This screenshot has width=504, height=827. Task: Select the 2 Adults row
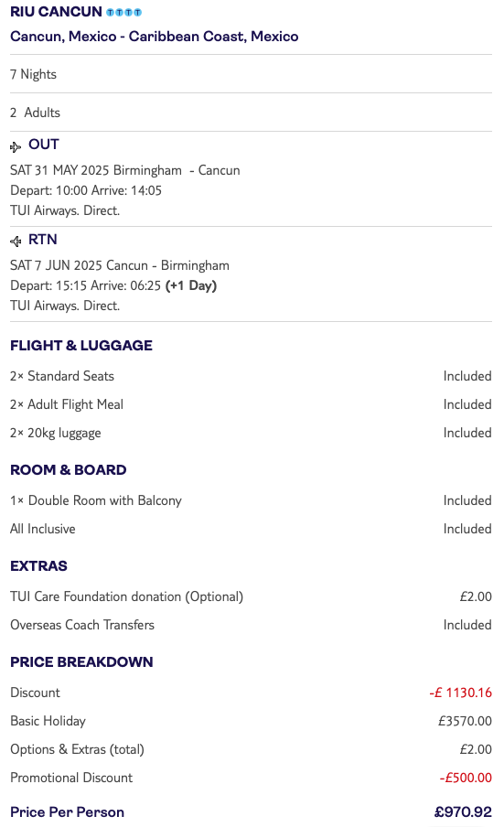pos(251,113)
